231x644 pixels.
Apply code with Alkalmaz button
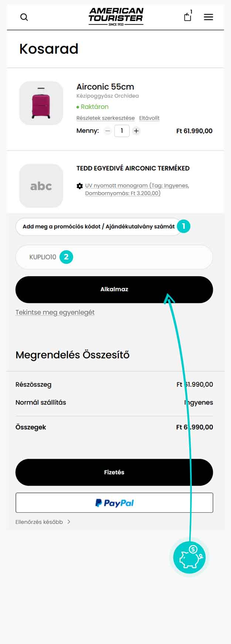pyautogui.click(x=114, y=289)
